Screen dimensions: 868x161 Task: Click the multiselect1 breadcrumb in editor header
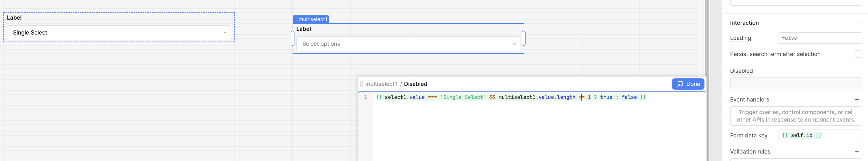tap(381, 84)
